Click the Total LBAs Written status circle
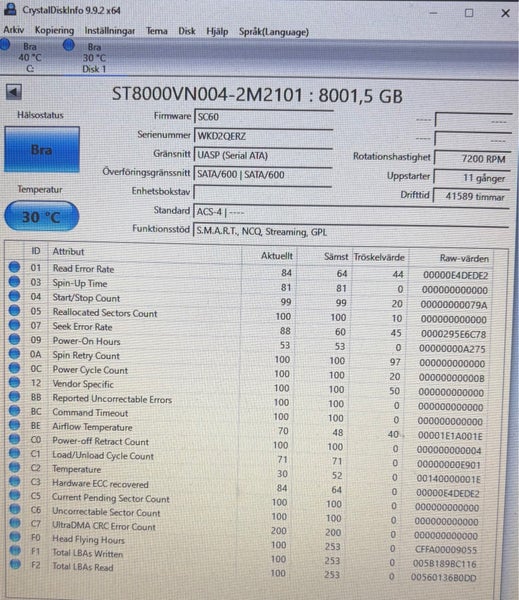519x600 pixels. (15, 550)
